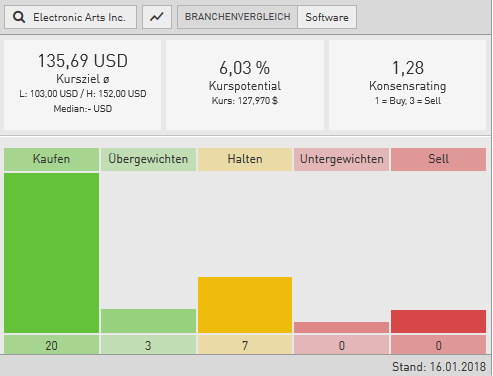Click the Kurs: 127,970 $ text
Image resolution: width=493 pixels, height=376 pixels.
pyautogui.click(x=245, y=101)
